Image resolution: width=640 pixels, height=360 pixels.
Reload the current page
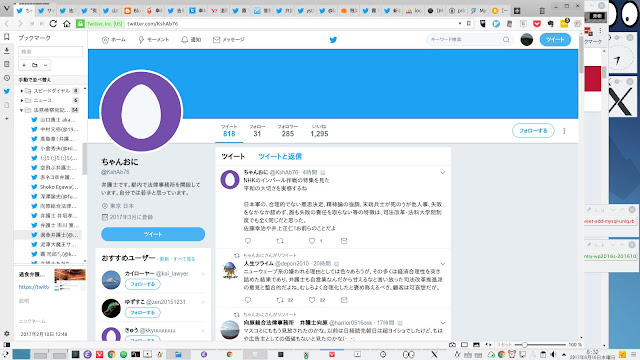click(53, 24)
